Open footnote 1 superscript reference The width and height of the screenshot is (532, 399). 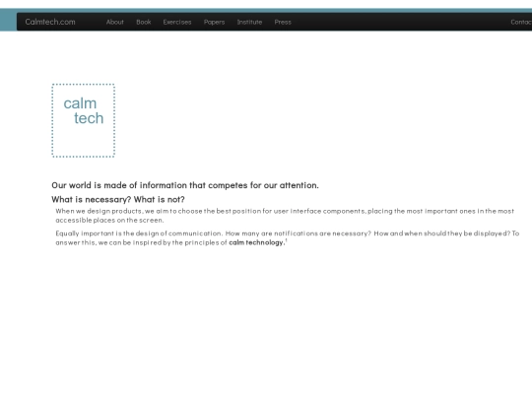[286, 240]
